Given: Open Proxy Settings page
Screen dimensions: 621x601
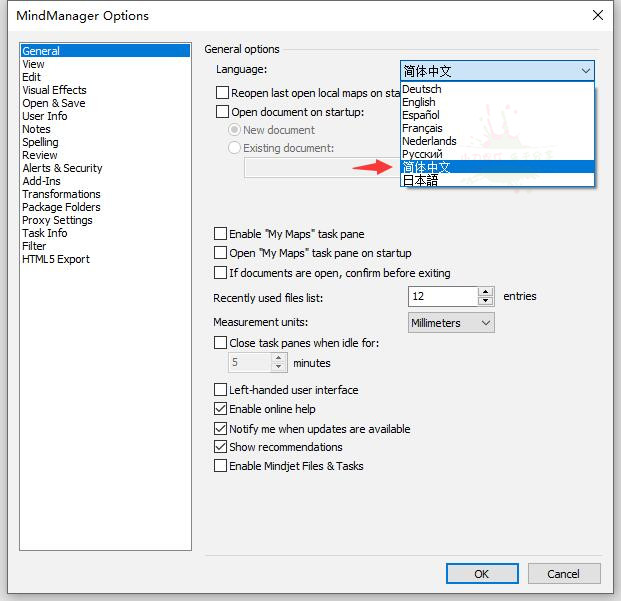Looking at the screenshot, I should [x=57, y=220].
